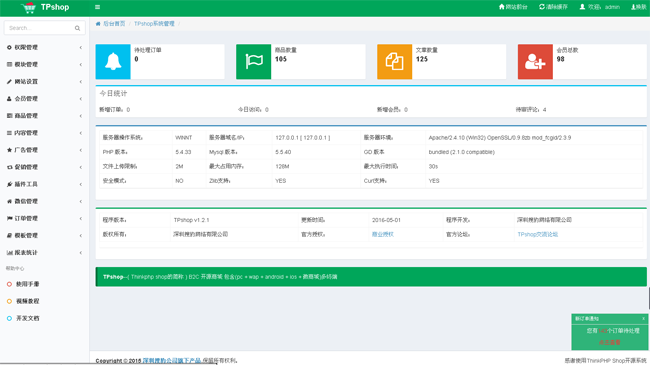This screenshot has height=365, width=650.
Task: Expand 促销管理 with its chevron
Action: [80, 167]
